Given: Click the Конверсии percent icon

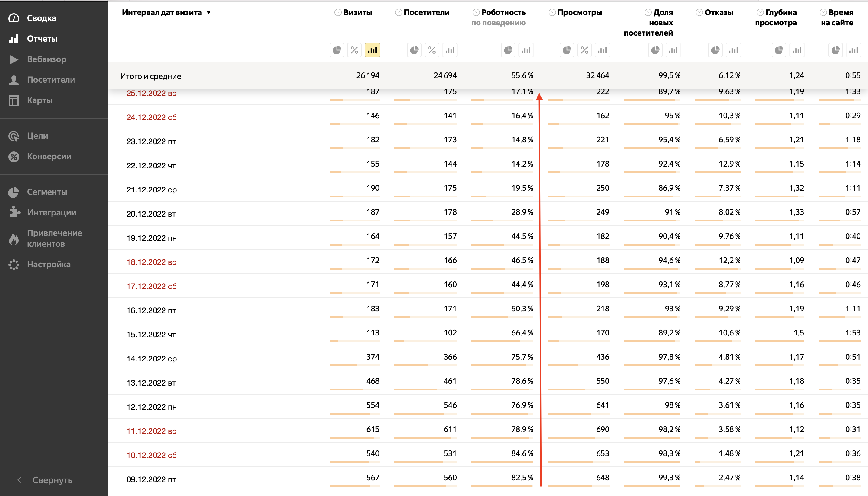Looking at the screenshot, I should (x=14, y=156).
